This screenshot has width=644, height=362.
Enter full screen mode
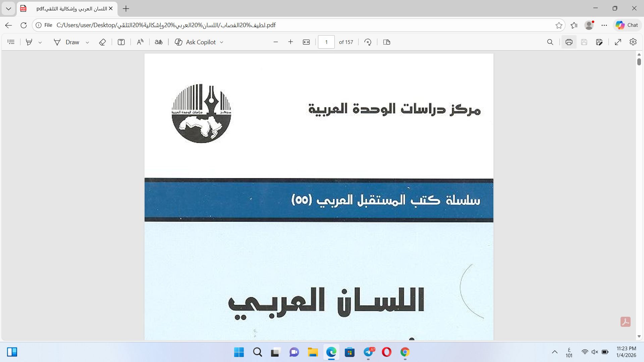pos(618,42)
